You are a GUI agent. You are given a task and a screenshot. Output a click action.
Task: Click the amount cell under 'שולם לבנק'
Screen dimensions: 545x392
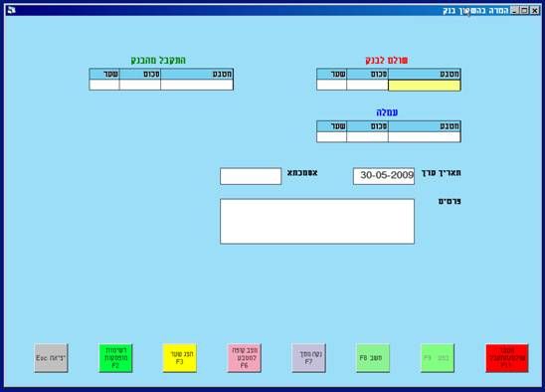[367, 86]
